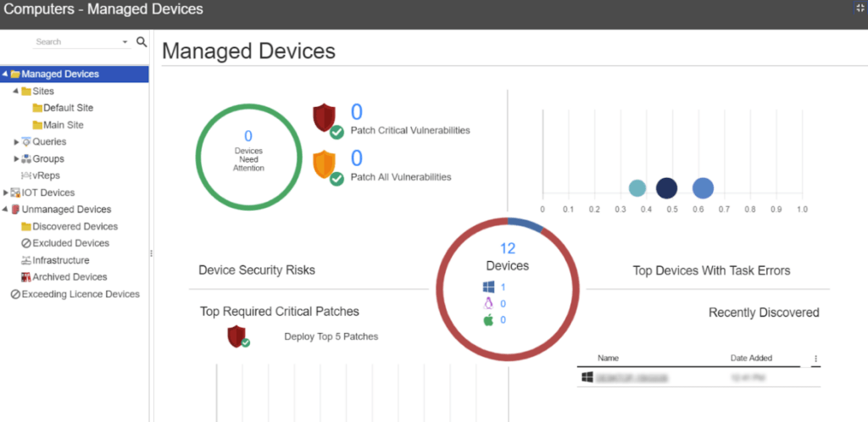The height and width of the screenshot is (422, 868).
Task: Expand the Groups tree node
Action: [x=16, y=158]
